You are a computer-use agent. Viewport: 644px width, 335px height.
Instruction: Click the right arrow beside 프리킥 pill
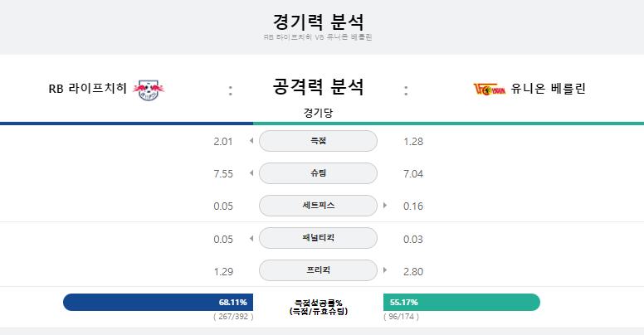(x=385, y=270)
